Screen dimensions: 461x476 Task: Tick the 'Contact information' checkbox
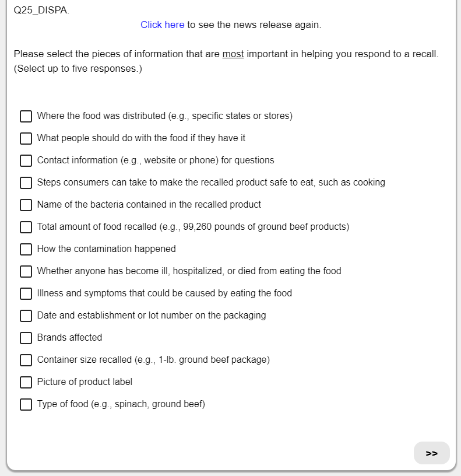(x=26, y=160)
